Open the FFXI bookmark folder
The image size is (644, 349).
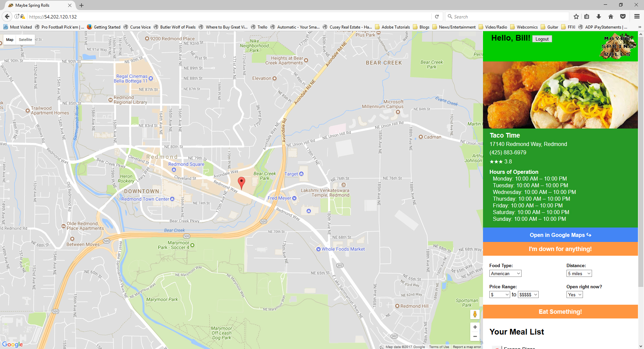point(568,27)
